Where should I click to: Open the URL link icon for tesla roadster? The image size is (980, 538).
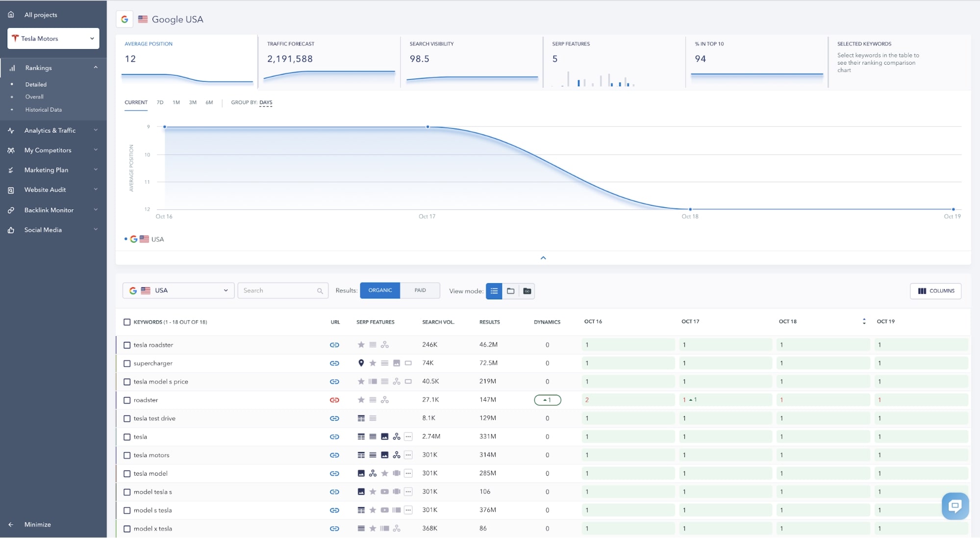click(334, 345)
